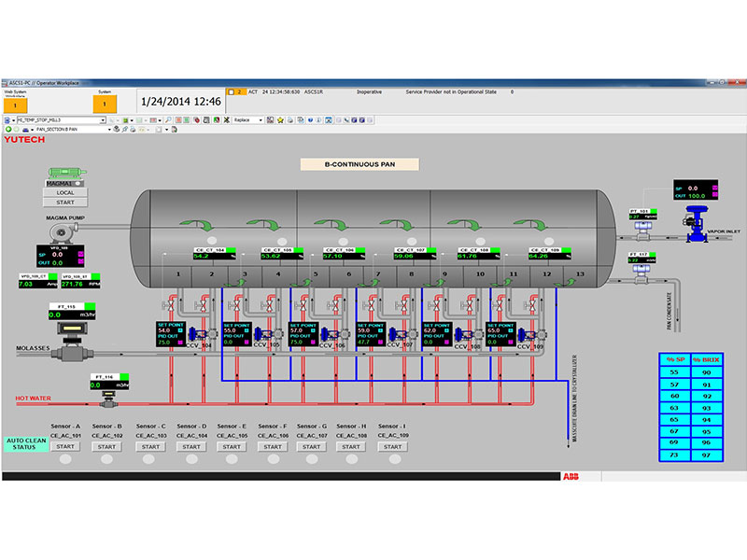
Task: Click the molasses flow meter FT_115 symbol
Action: pyautogui.click(x=72, y=340)
